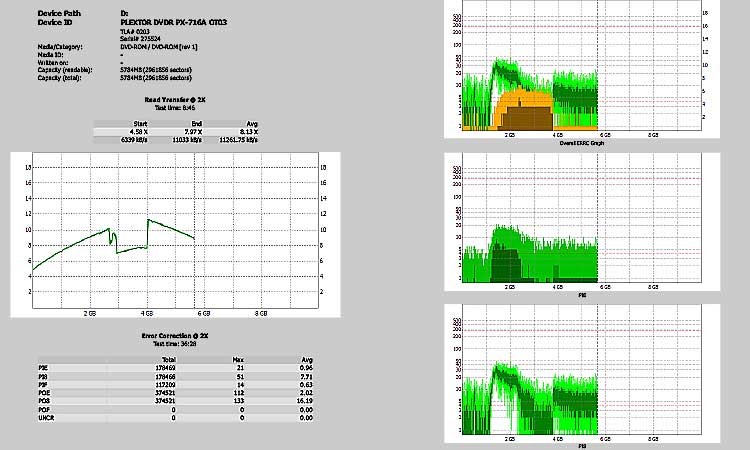Click the Read Transfer speed graph
Screen dimensions: 750x450
[174, 235]
